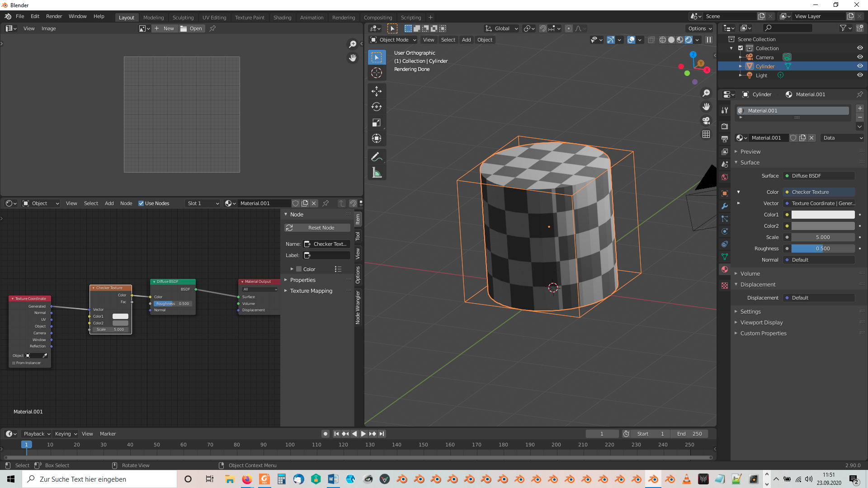Click the Roughness slider in material properties
The width and height of the screenshot is (868, 488).
click(x=822, y=249)
